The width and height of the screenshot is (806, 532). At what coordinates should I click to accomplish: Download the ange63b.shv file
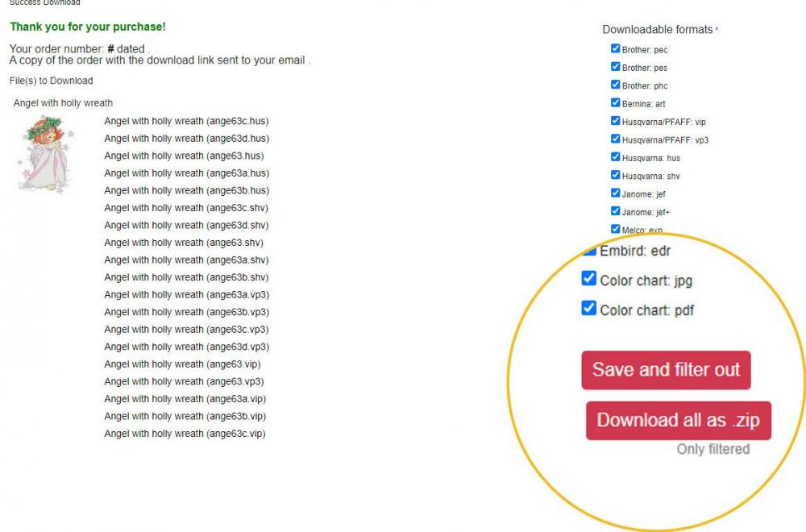click(186, 277)
